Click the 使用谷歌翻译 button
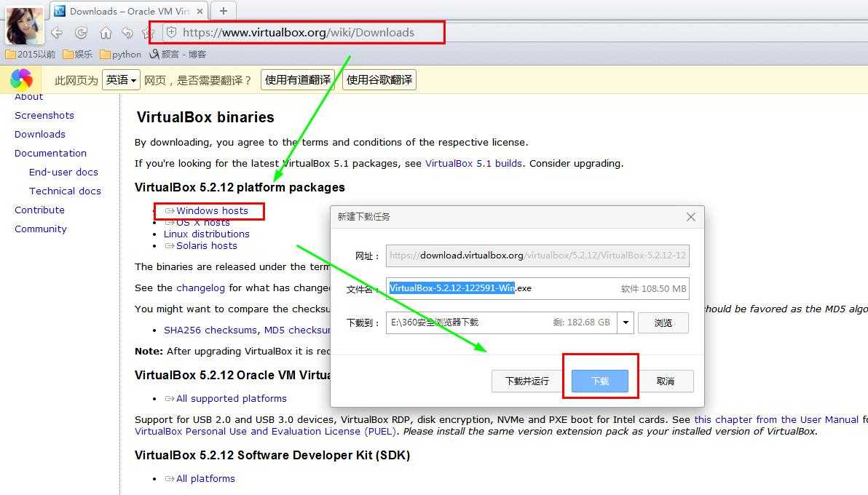Viewport: 868px width, 495px height. tap(379, 80)
